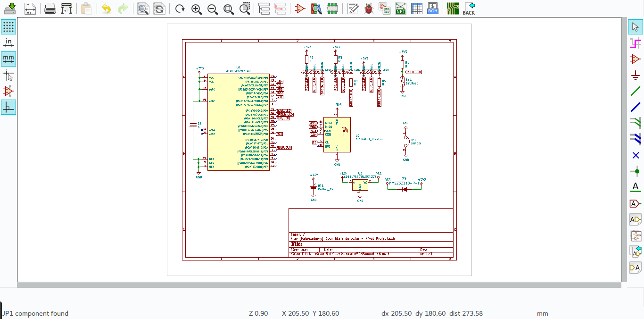Select the net label tool

click(636, 187)
